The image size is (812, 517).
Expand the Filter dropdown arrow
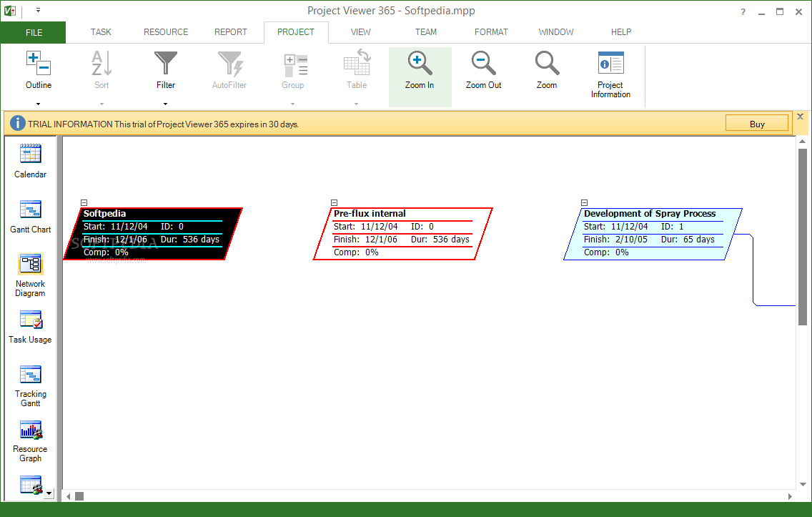pos(165,104)
